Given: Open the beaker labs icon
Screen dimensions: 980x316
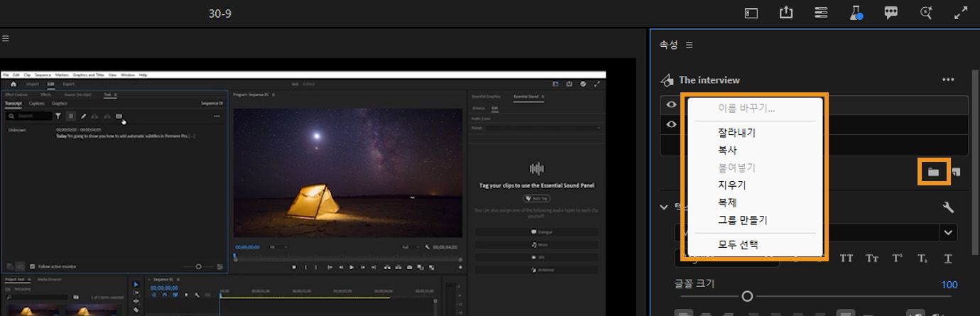Looking at the screenshot, I should [856, 13].
